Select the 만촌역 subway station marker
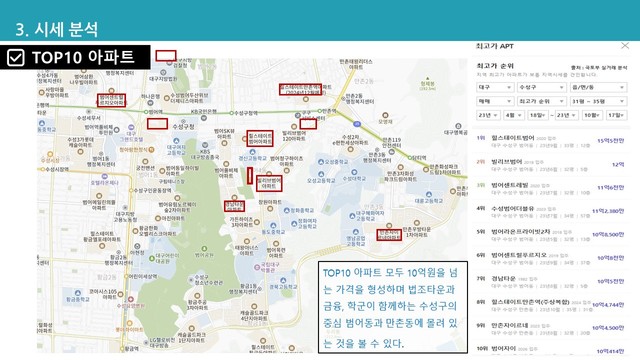 [x=320, y=111]
